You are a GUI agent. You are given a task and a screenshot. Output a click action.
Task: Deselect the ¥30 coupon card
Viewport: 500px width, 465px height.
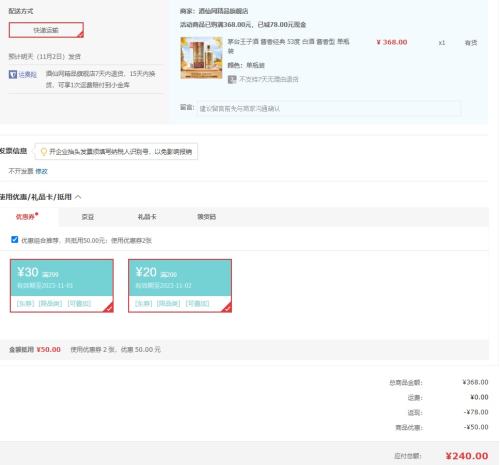point(62,286)
